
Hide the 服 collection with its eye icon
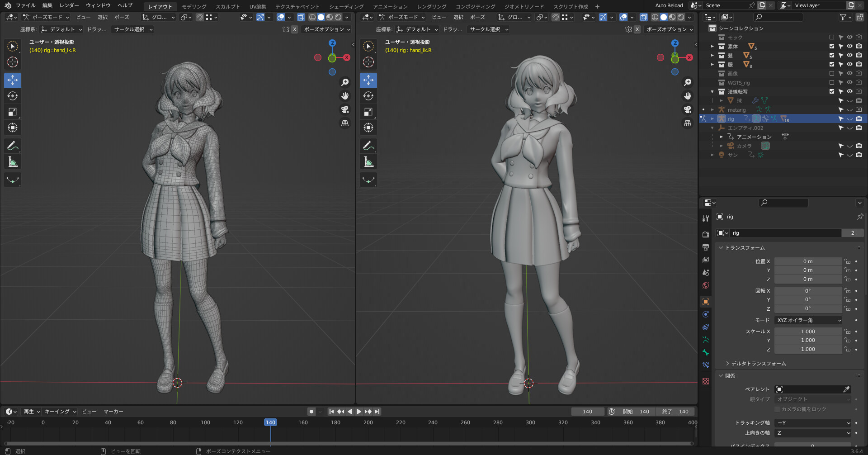point(849,64)
